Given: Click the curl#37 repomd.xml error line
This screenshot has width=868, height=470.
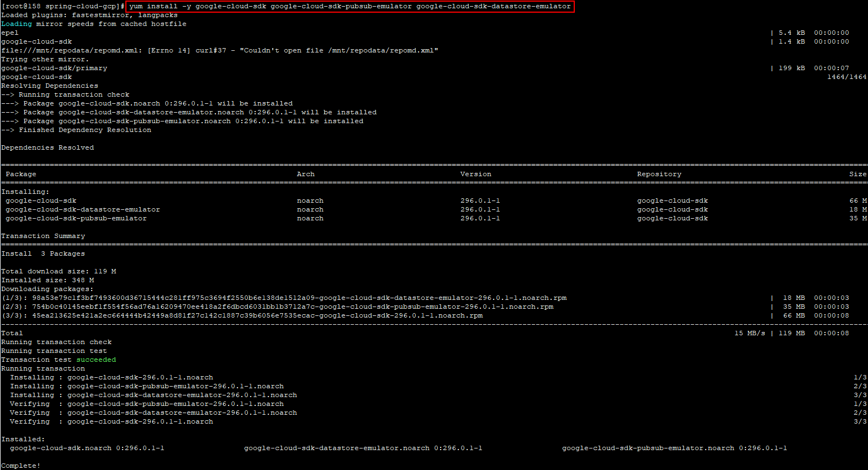Looking at the screenshot, I should (220, 51).
